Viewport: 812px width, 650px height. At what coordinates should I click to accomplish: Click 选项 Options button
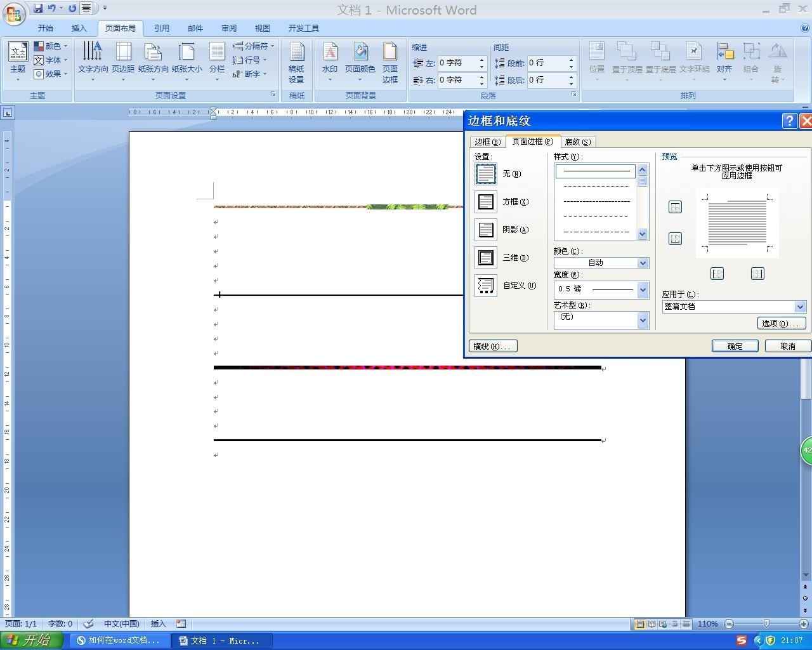[x=782, y=323]
